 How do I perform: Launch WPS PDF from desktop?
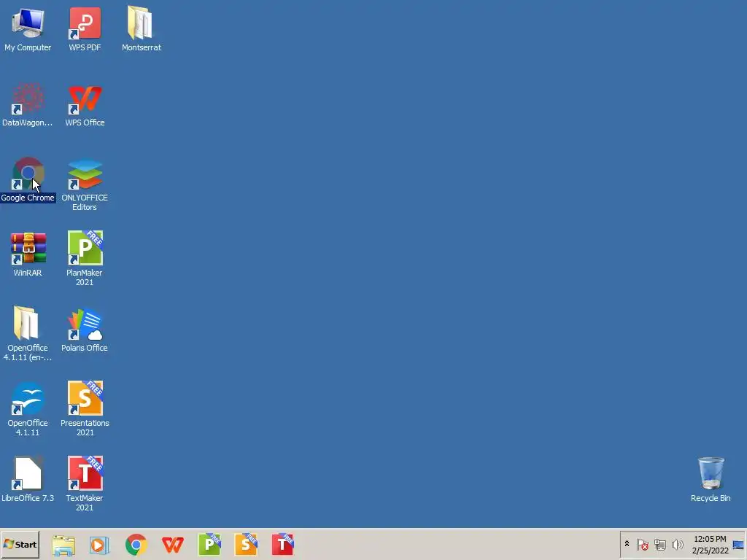[x=85, y=28]
